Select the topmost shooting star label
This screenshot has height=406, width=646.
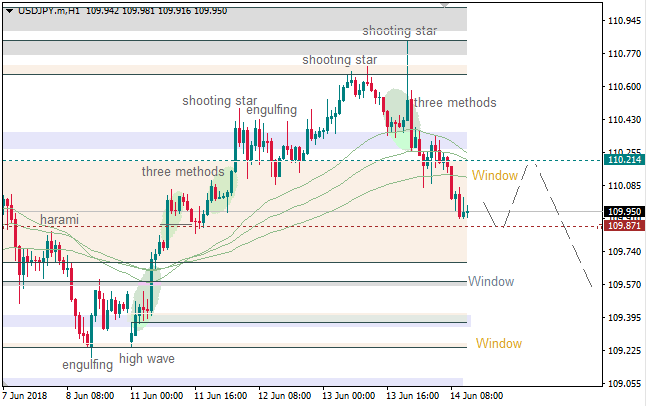point(399,31)
